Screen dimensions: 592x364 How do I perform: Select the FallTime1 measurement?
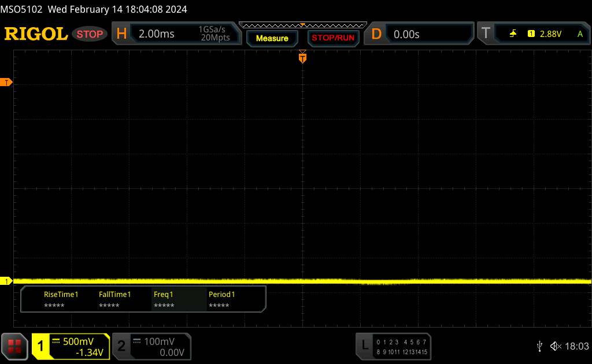[115, 299]
